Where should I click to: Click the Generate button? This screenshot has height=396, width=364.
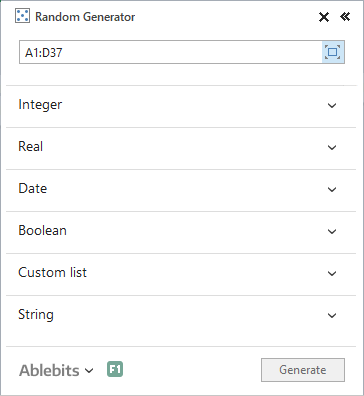[x=303, y=370]
